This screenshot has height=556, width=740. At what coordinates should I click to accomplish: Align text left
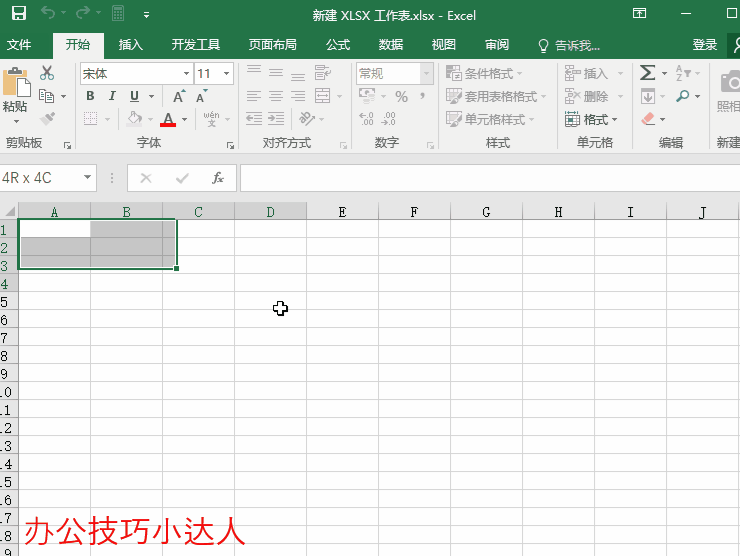pos(254,96)
